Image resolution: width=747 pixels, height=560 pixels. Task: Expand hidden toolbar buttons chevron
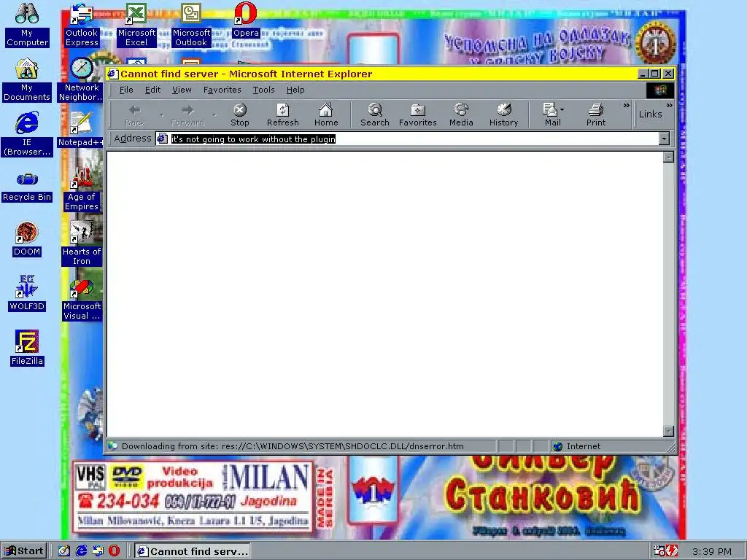(626, 105)
